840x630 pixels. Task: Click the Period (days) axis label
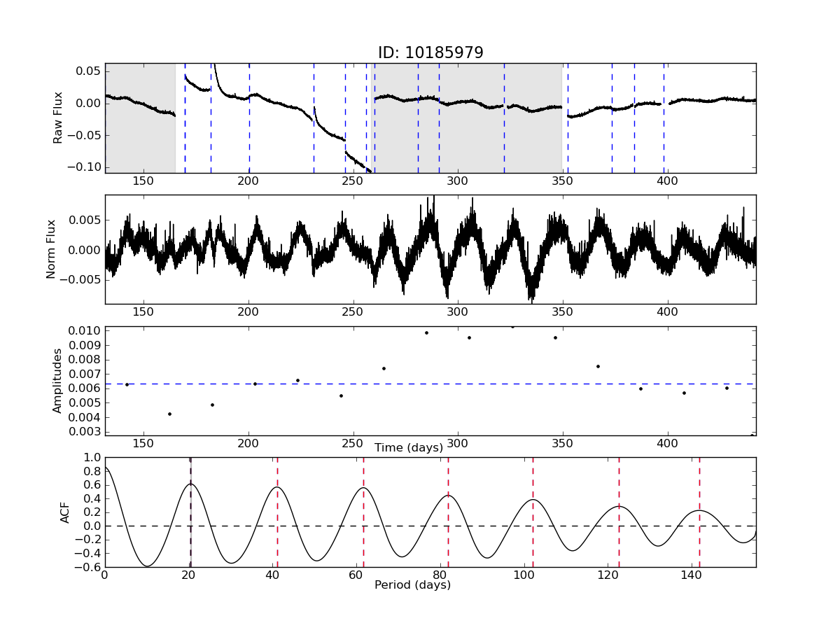(412, 584)
